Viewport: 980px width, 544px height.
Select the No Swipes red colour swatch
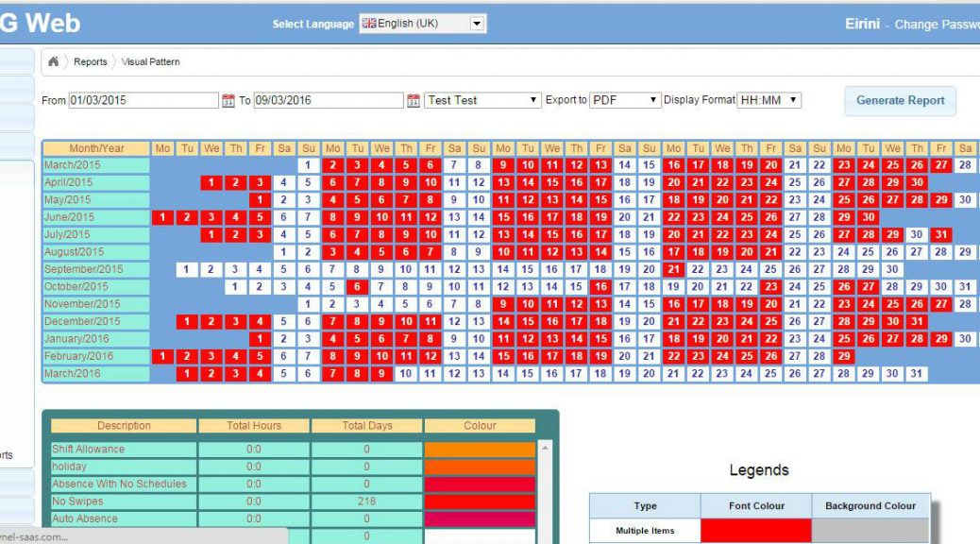pyautogui.click(x=480, y=501)
